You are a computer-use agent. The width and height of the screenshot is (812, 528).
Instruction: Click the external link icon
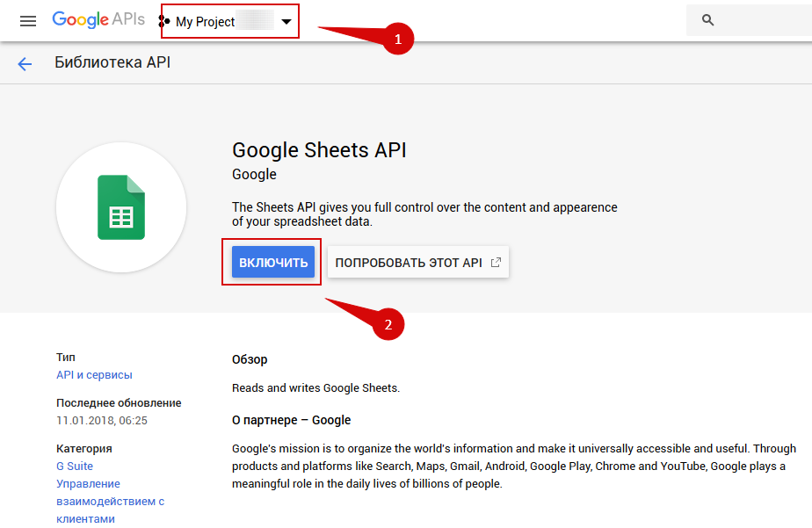click(497, 262)
